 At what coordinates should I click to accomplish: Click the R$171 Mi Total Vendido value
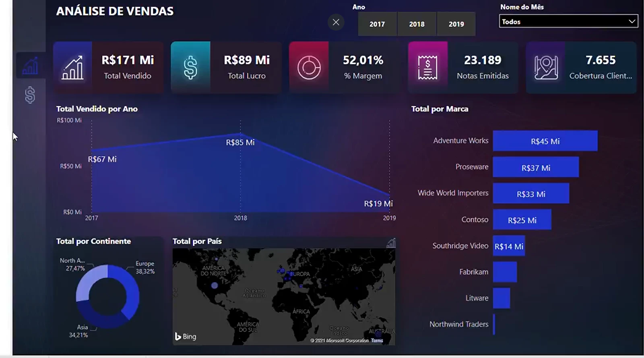click(128, 60)
